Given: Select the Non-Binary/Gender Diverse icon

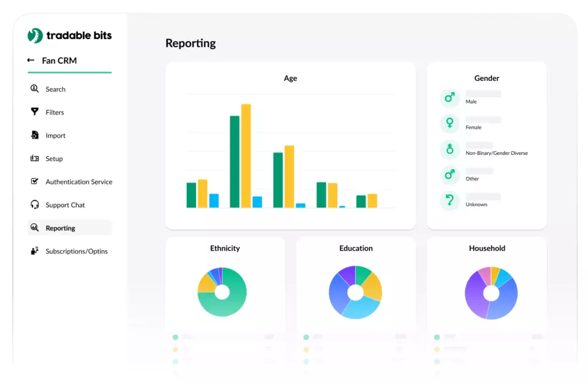Looking at the screenshot, I should point(450,149).
